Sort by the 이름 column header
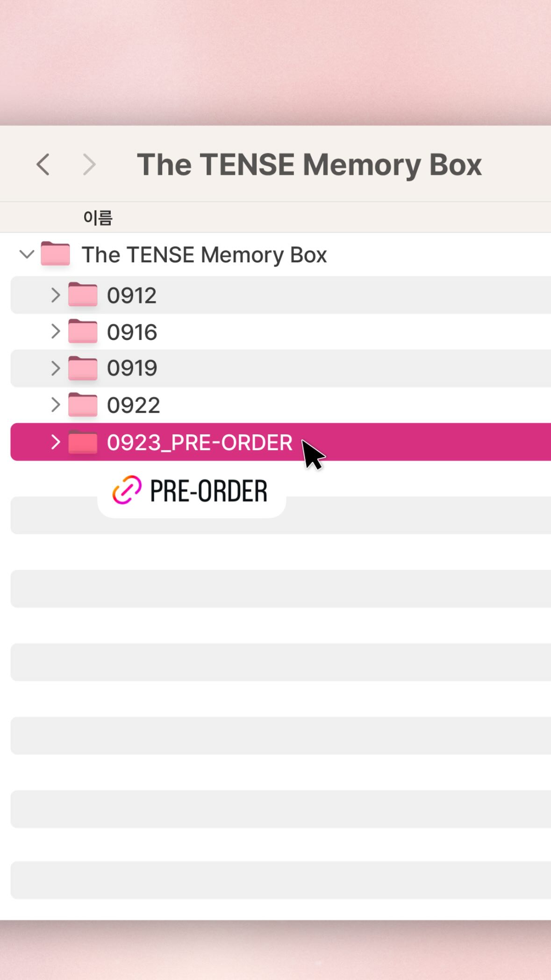This screenshot has height=980, width=551. pos(98,218)
